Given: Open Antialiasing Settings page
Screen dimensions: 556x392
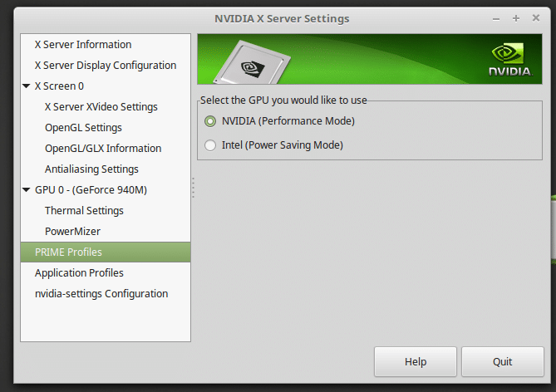Looking at the screenshot, I should pyautogui.click(x=91, y=169).
